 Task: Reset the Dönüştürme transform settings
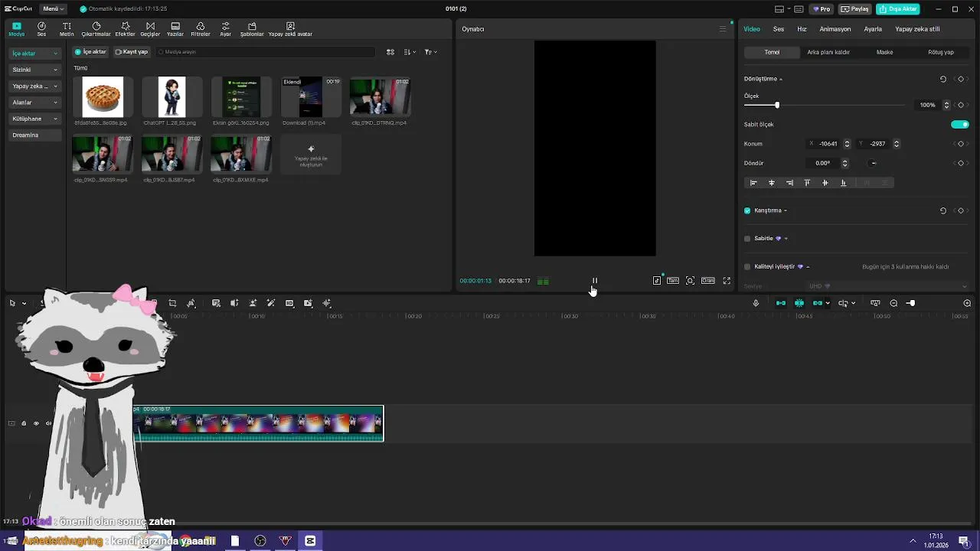[x=943, y=79]
